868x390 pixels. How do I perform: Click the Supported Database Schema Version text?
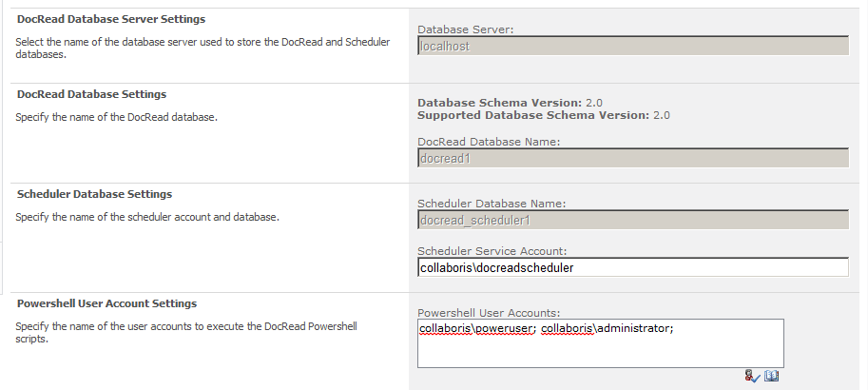tap(544, 115)
